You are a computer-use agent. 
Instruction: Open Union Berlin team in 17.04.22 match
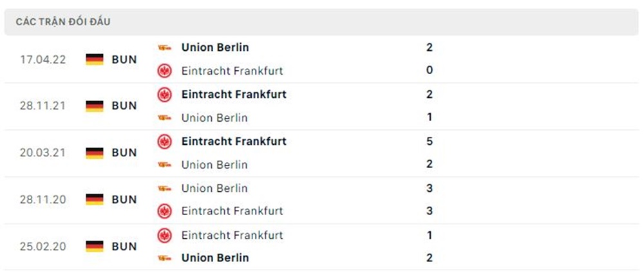(x=215, y=47)
